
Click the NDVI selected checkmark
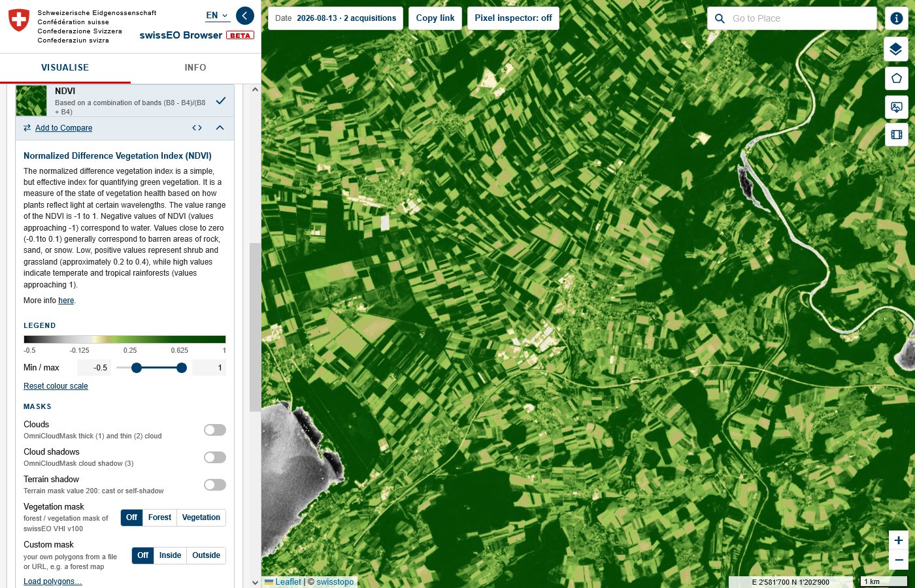click(x=221, y=101)
